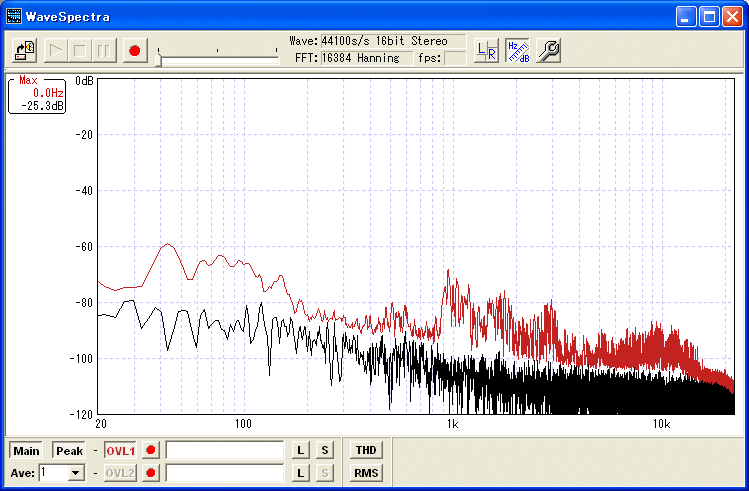Viewport: 749px width, 491px height.
Task: Open settings with the wrench icon
Action: (x=548, y=51)
